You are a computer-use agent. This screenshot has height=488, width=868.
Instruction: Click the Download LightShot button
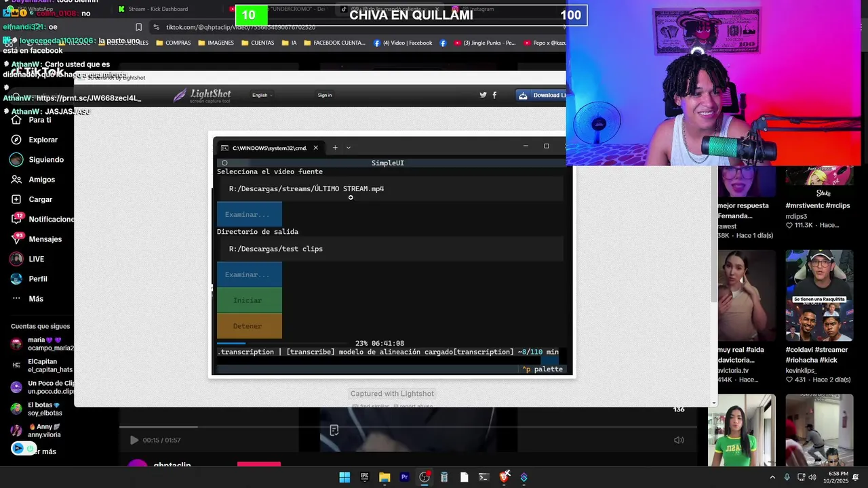pos(541,95)
